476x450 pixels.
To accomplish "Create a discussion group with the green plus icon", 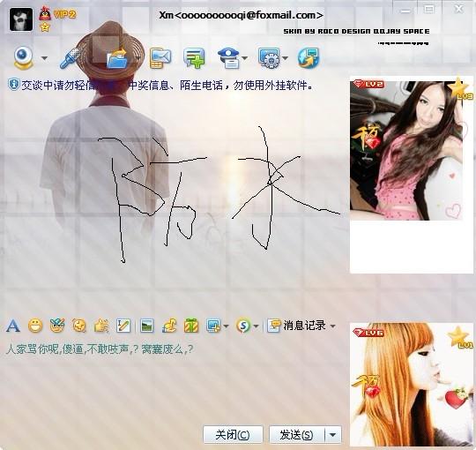I will pyautogui.click(x=194, y=57).
